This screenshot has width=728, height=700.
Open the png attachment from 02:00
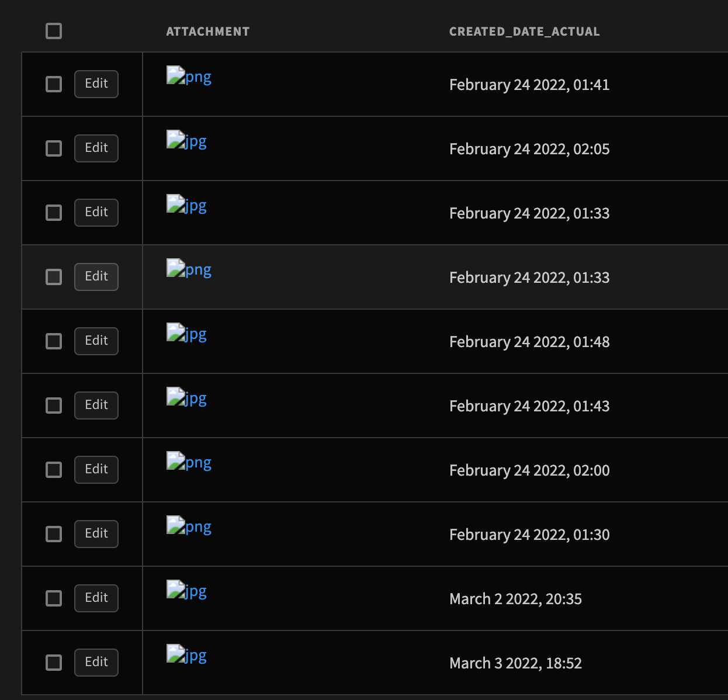pyautogui.click(x=189, y=462)
